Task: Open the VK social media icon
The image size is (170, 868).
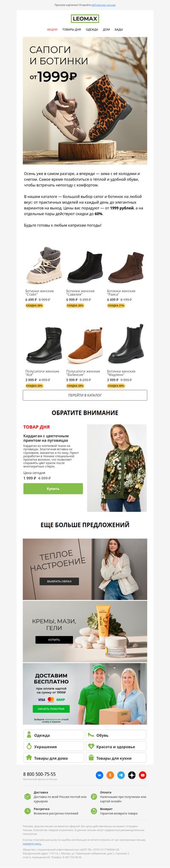Action: click(x=99, y=775)
